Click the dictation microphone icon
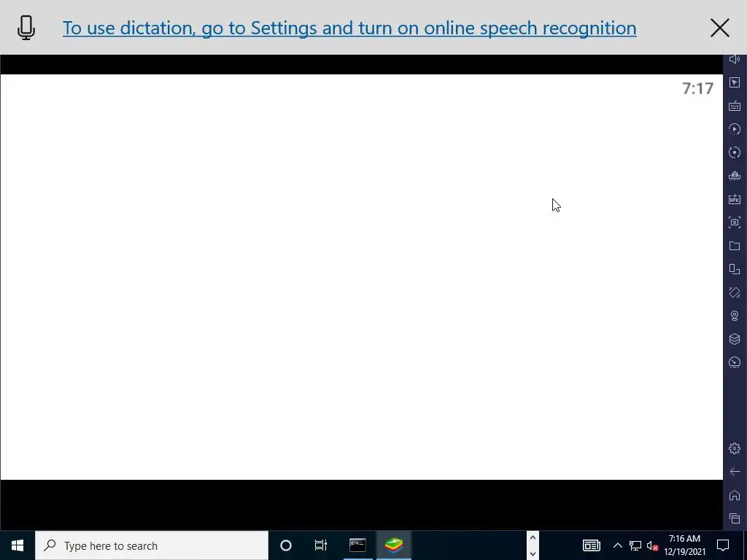 (26, 28)
